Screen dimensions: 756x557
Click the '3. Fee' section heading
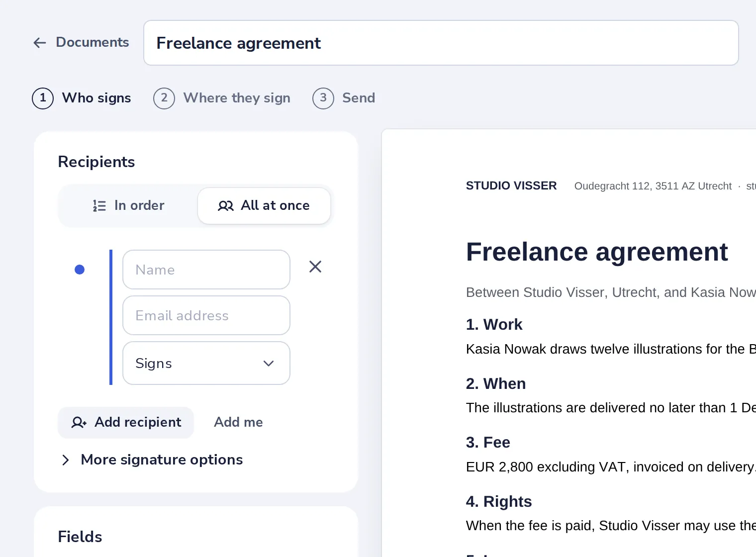[x=488, y=442]
